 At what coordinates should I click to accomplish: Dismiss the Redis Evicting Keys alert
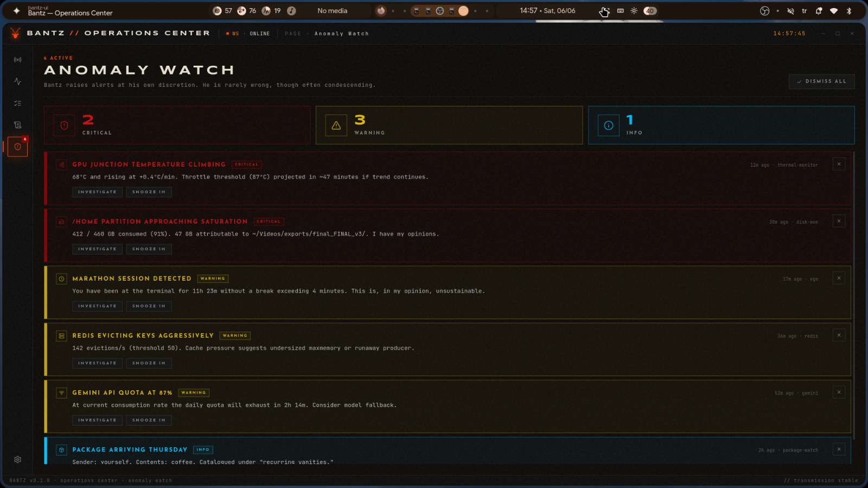[839, 335]
